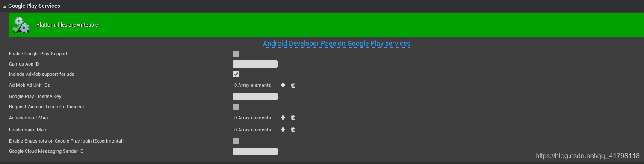Add element to Achievement Map
Viewport: 644px width, 164px height.
tap(283, 118)
